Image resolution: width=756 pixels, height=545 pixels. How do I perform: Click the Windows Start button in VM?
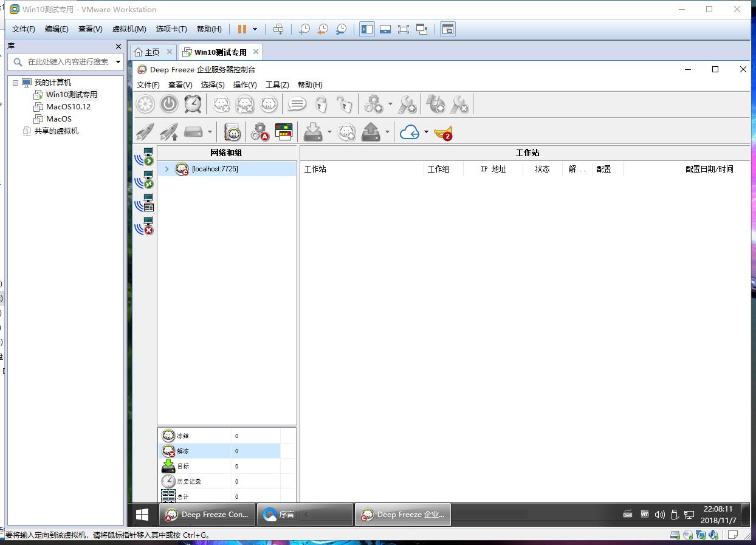tap(142, 515)
